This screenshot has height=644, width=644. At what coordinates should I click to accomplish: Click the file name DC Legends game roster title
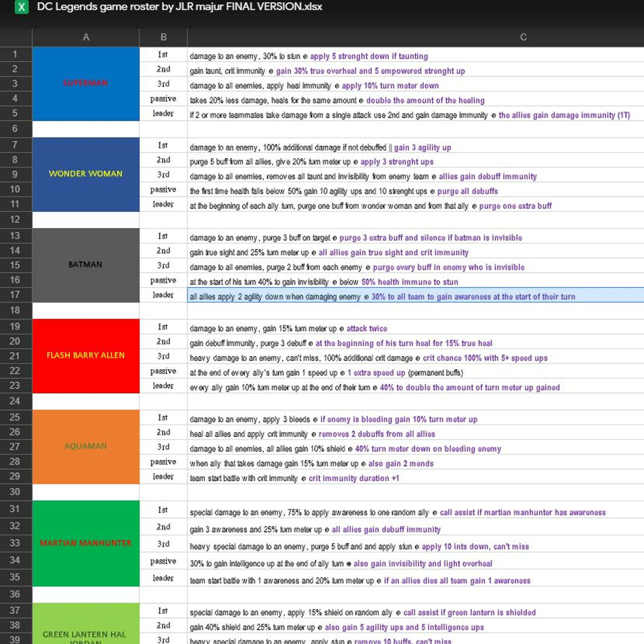point(179,7)
